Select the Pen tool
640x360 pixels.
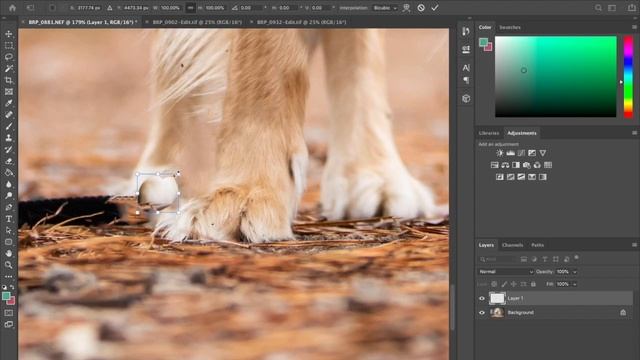point(9,207)
